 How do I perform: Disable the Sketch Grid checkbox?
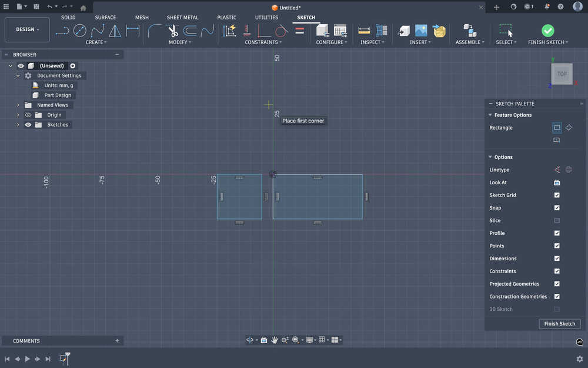point(557,195)
